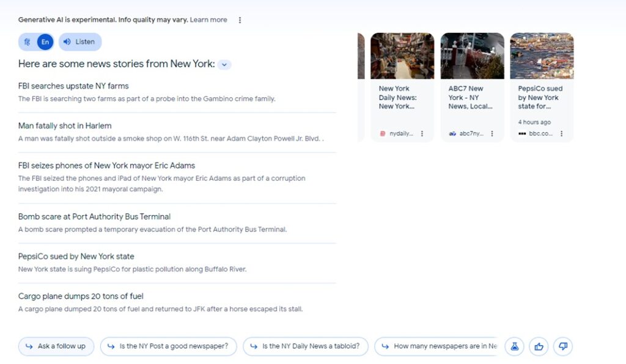Screen dimensions: 626x364
Task: Click the '4 hours ago' timestamp
Action: coord(534,122)
